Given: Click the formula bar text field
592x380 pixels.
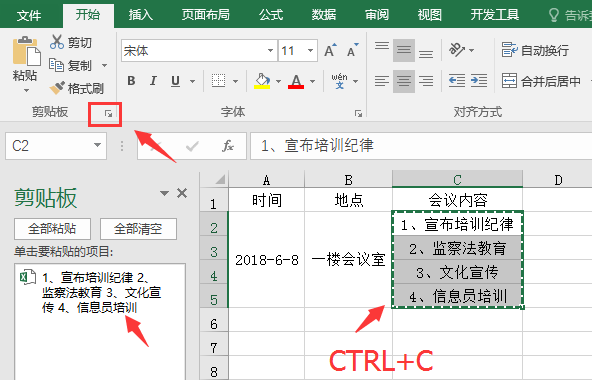Looking at the screenshot, I should click(421, 146).
